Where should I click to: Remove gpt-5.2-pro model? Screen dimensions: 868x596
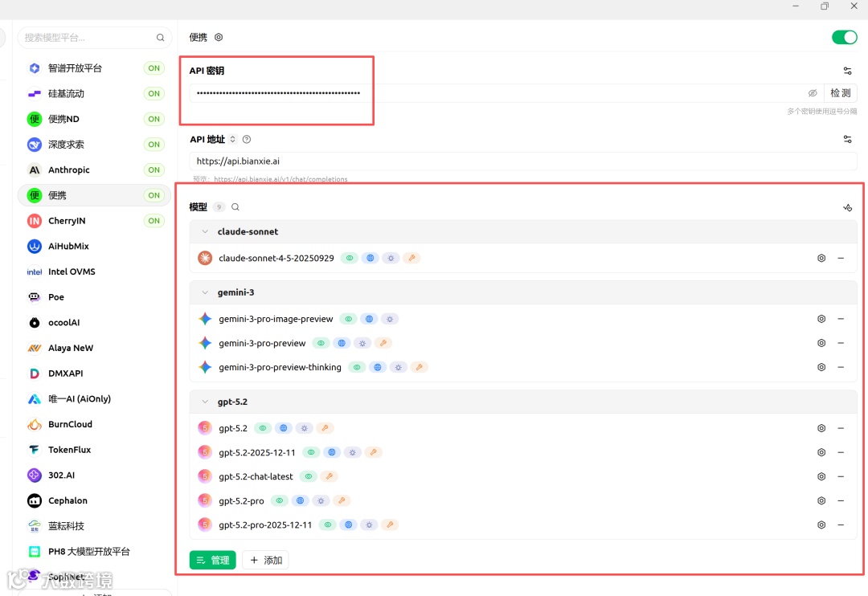point(841,500)
